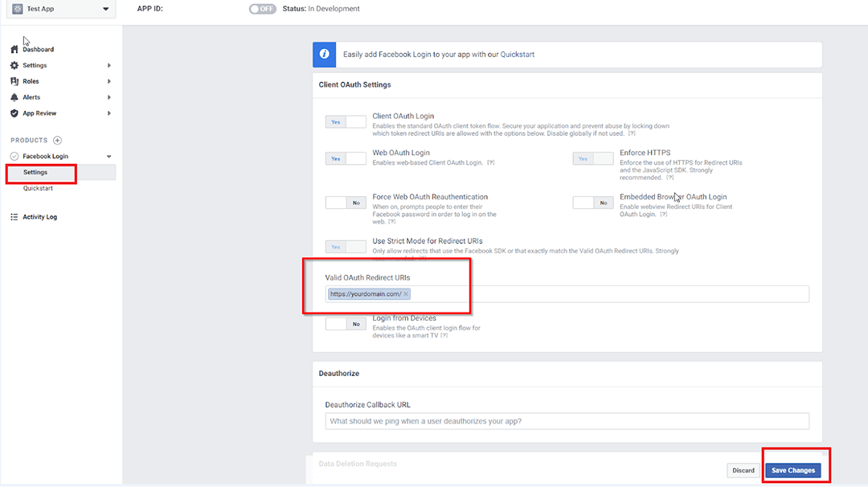Click the Settings gear icon in sidebar

[x=14, y=65]
